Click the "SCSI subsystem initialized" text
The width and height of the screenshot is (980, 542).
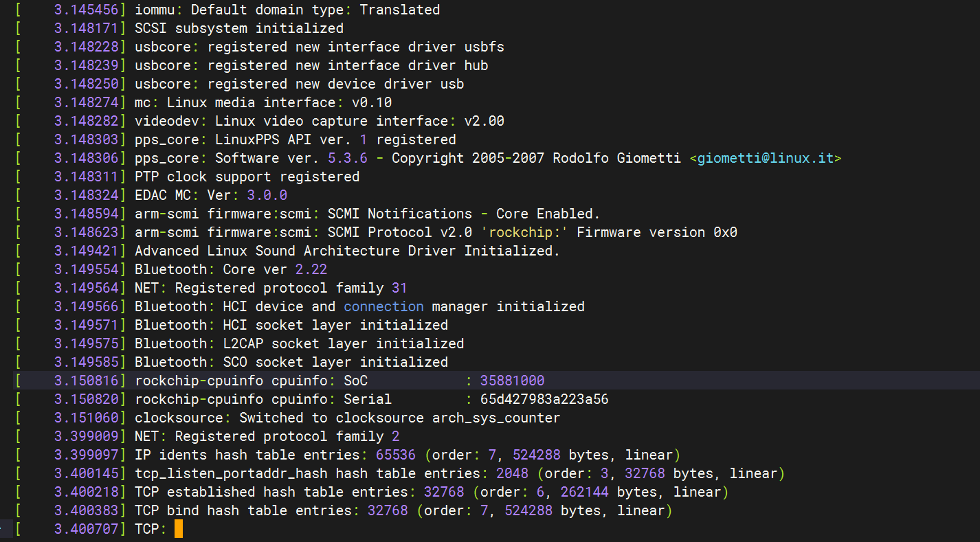(x=238, y=28)
